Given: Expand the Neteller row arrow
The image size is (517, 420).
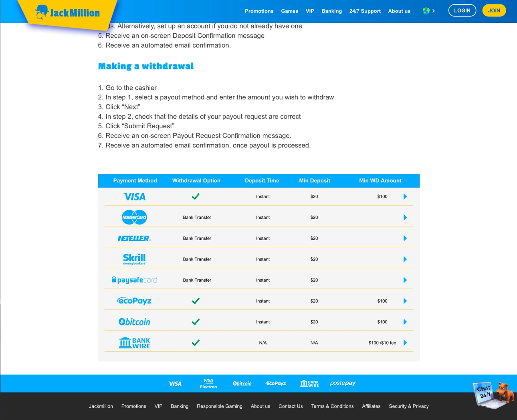Looking at the screenshot, I should (405, 238).
